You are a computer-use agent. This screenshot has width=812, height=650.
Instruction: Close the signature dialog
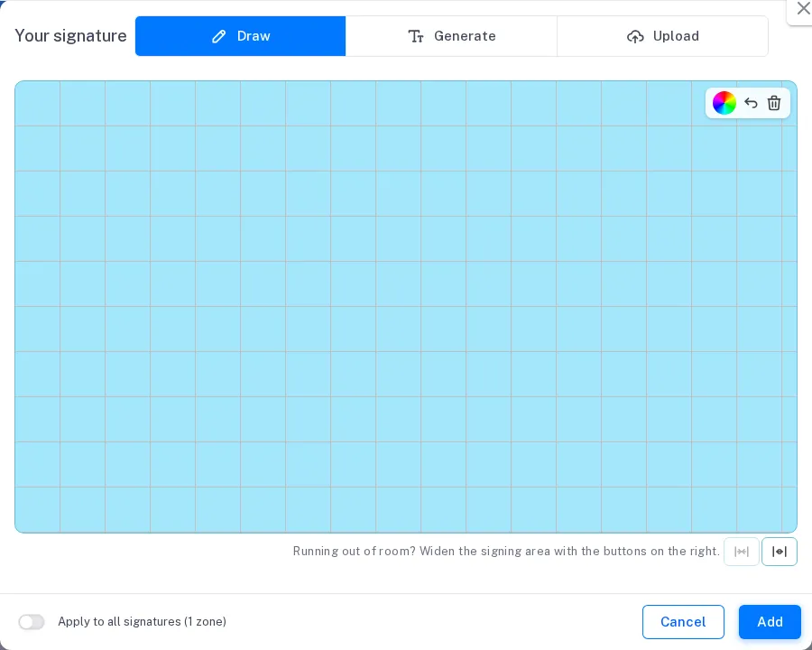click(803, 9)
